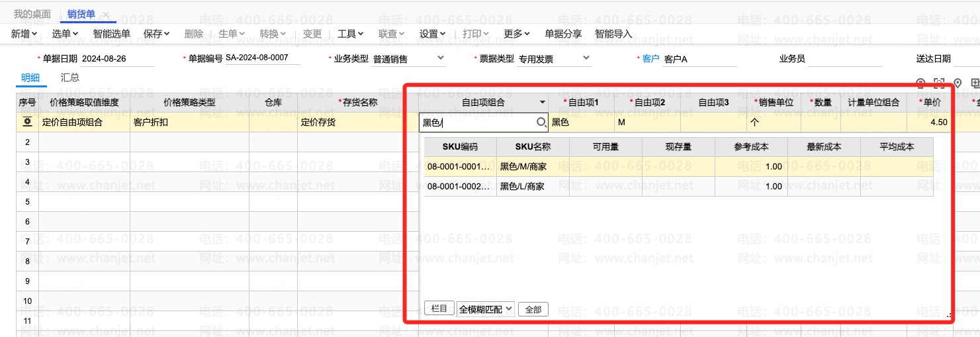Viewport: 980px width, 337px height.
Task: Click the scan frame icon above the table
Action: pos(939,83)
